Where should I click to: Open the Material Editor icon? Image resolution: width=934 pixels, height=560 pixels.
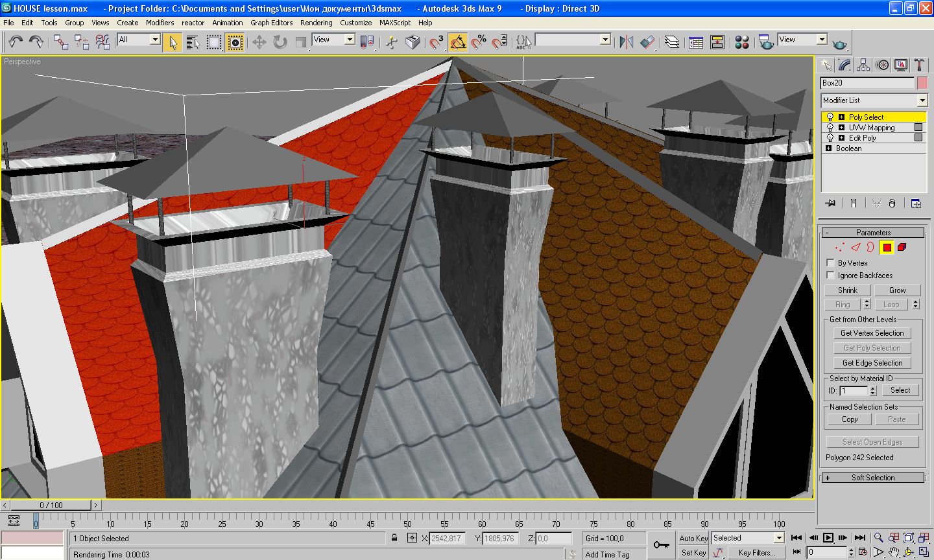(742, 42)
